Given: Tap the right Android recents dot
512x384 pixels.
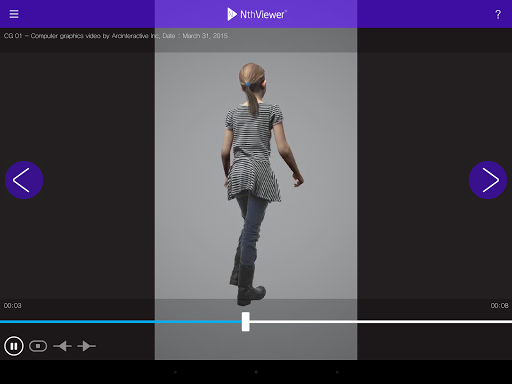Looking at the screenshot, I should tap(337, 372).
